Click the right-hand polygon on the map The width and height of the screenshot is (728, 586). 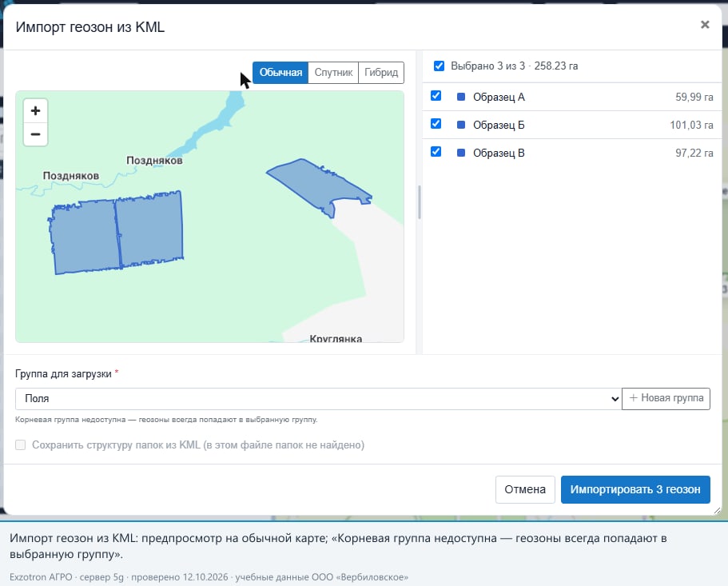[x=316, y=183]
